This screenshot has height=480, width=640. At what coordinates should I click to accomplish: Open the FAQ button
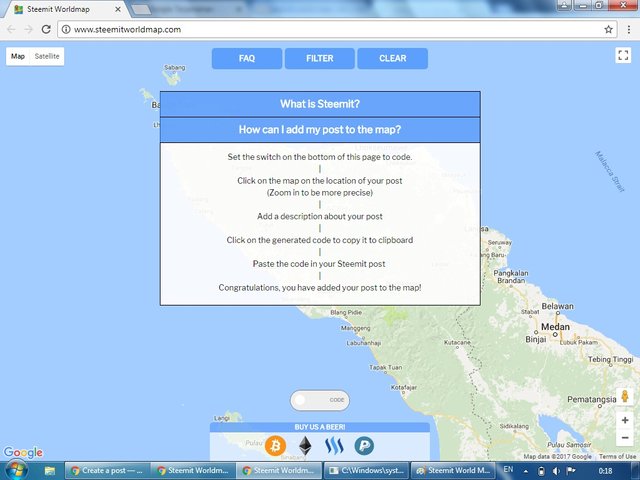coord(247,58)
